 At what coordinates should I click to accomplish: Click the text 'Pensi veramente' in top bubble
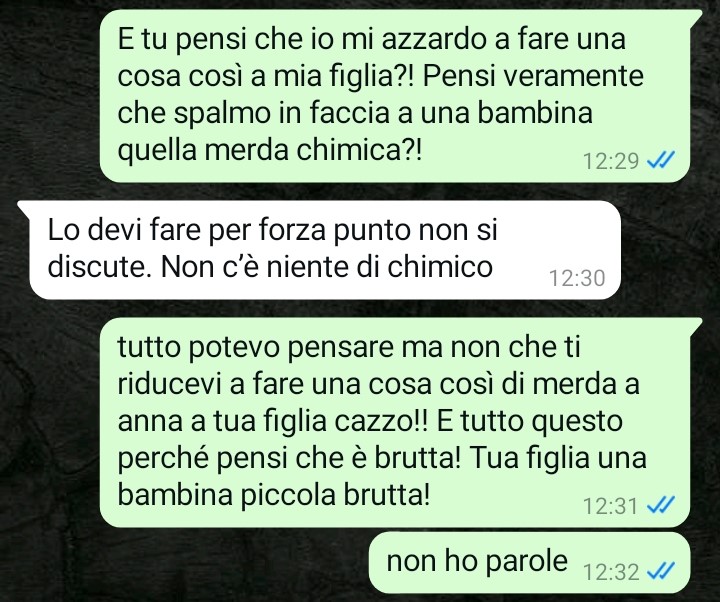[x=533, y=77]
